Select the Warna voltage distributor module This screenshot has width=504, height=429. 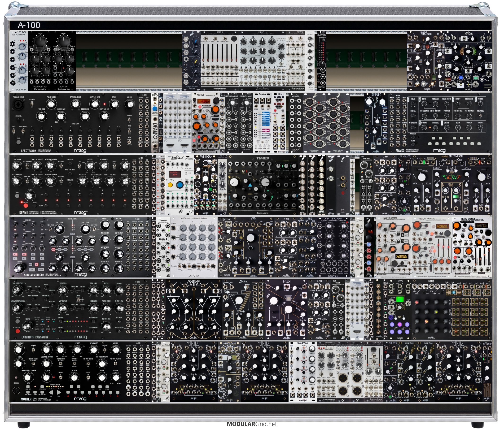tap(163, 247)
